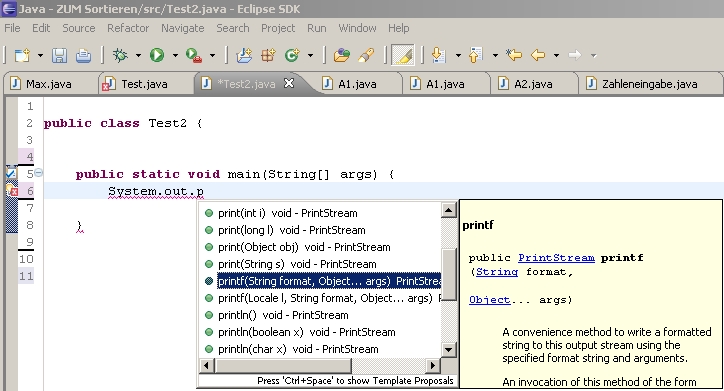Click the override marker icon on line 5
This screenshot has height=391, width=724.
[11, 174]
